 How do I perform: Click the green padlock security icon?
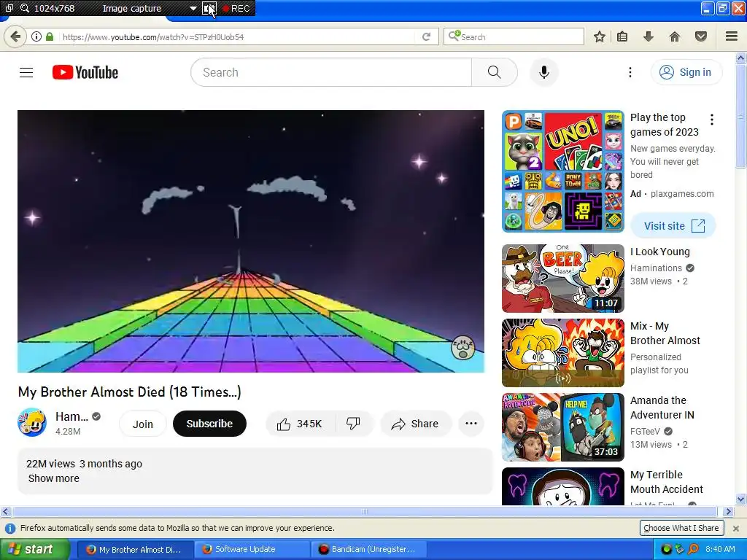[x=50, y=36]
